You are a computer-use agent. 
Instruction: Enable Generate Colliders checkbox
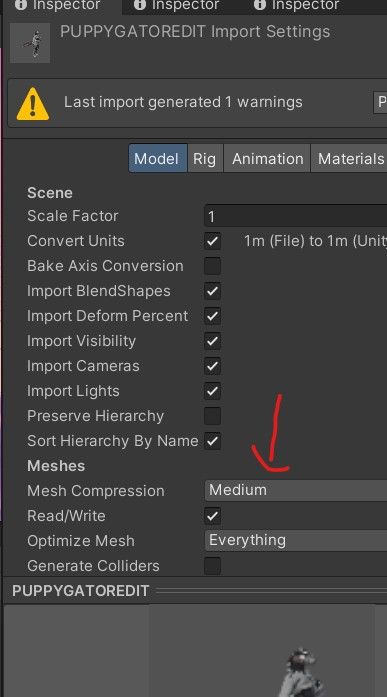(x=212, y=566)
